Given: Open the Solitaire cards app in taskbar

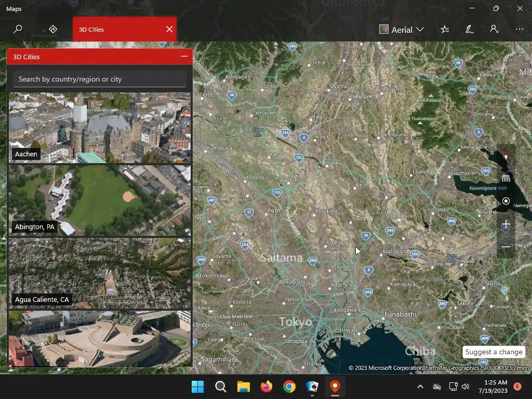Looking at the screenshot, I should (312, 387).
